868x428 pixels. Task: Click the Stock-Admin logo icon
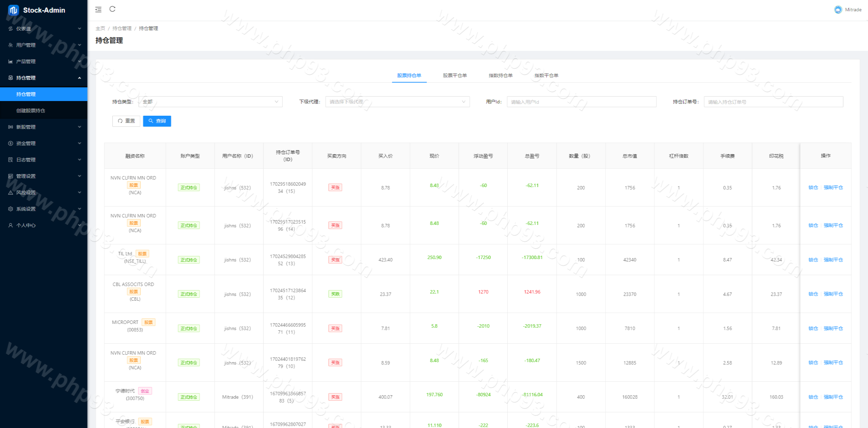tap(13, 10)
